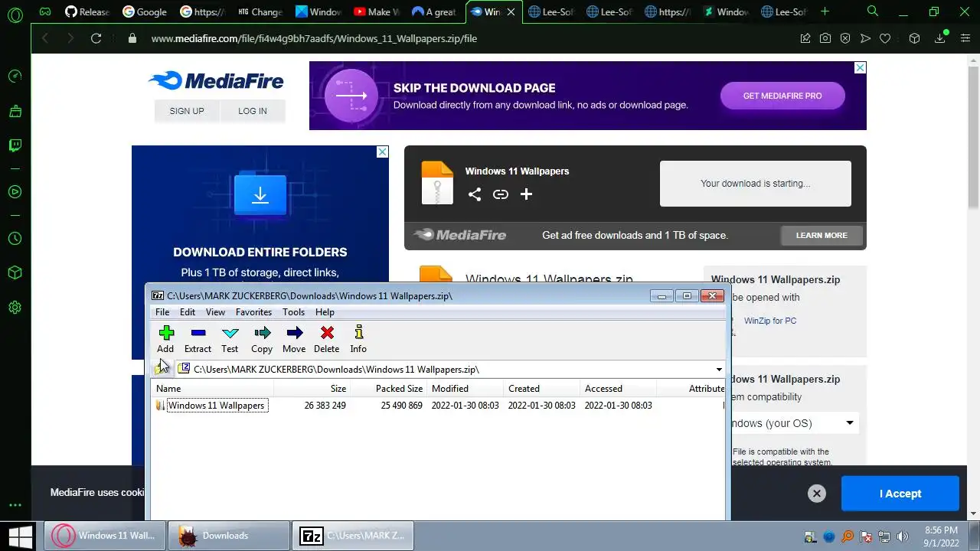The width and height of the screenshot is (980, 551).
Task: Open sidebar history clock icon
Action: 15,239
